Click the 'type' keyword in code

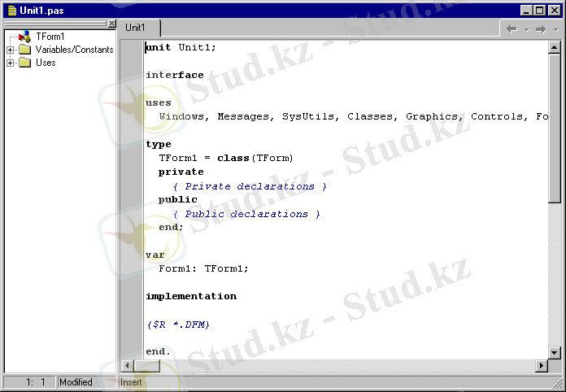pos(158,145)
